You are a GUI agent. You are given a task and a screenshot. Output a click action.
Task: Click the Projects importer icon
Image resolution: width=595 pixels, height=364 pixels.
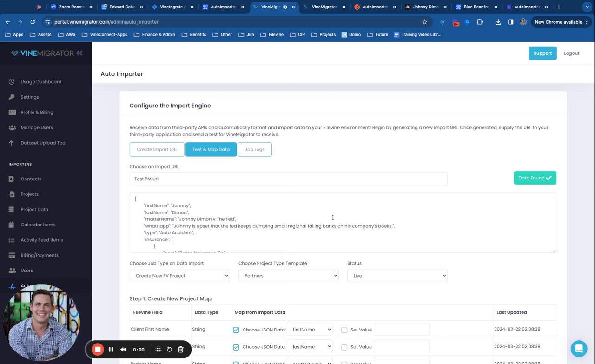[12, 194]
